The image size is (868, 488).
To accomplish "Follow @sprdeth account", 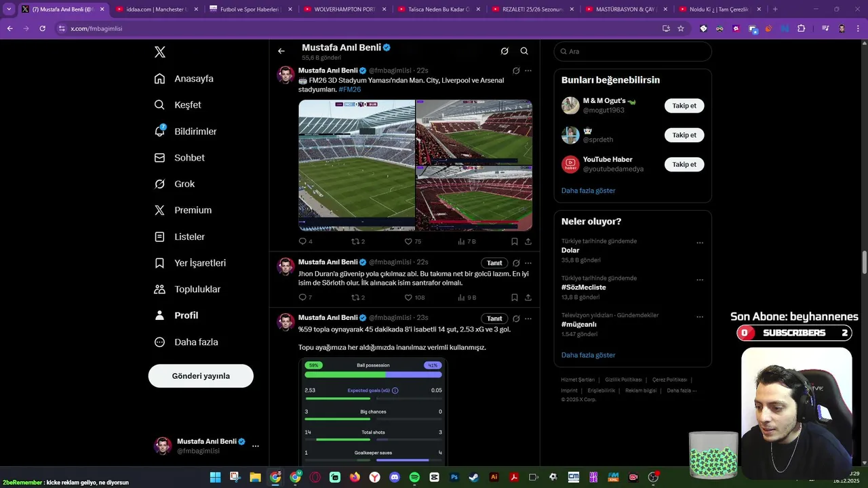I will 684,135.
